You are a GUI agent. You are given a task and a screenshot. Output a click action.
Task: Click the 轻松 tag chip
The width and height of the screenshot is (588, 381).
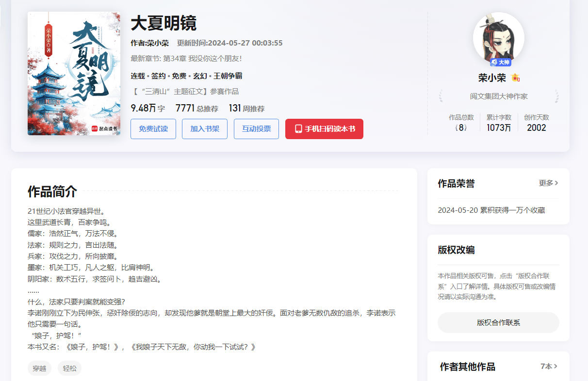[x=69, y=368]
